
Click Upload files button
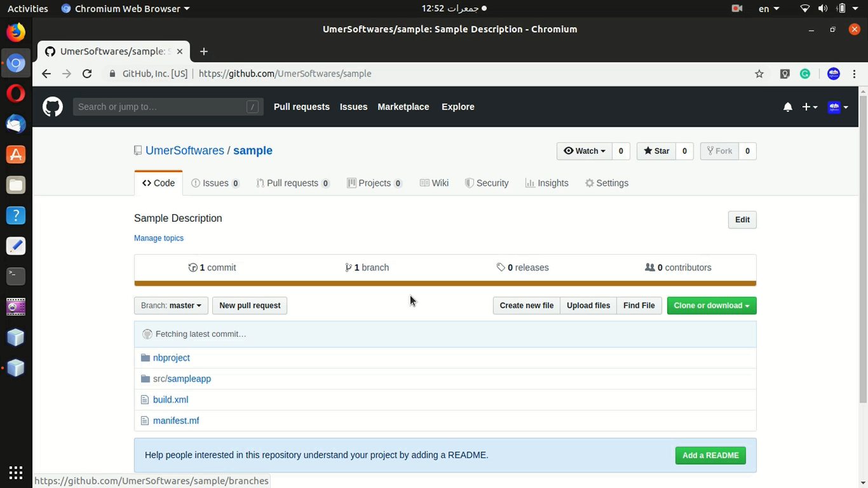[x=588, y=306]
